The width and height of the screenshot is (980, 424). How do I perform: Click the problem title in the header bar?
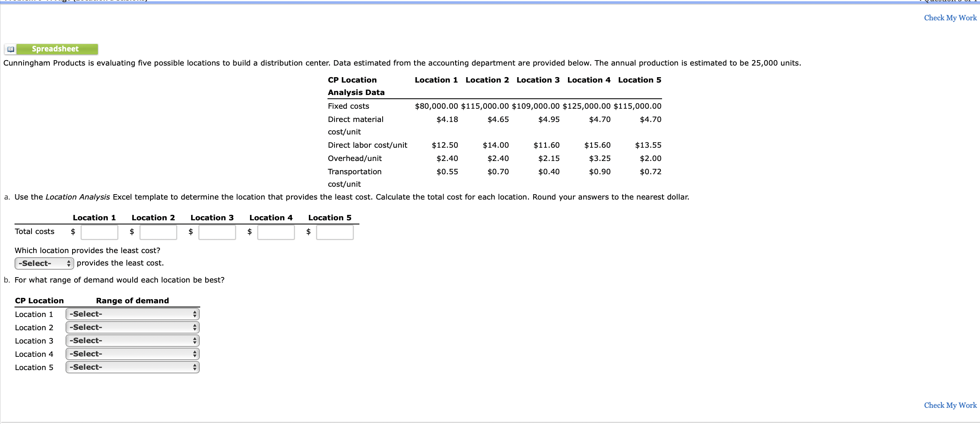[x=75, y=1]
